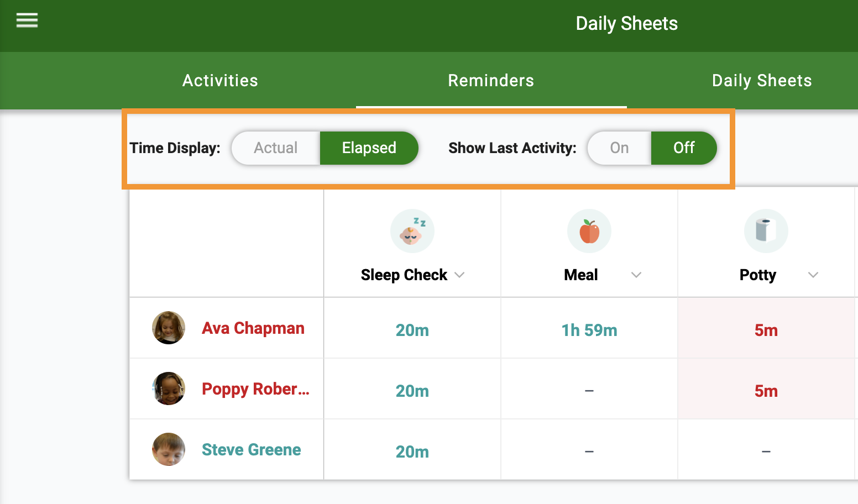Click the Potty toilet paper icon

pyautogui.click(x=766, y=231)
